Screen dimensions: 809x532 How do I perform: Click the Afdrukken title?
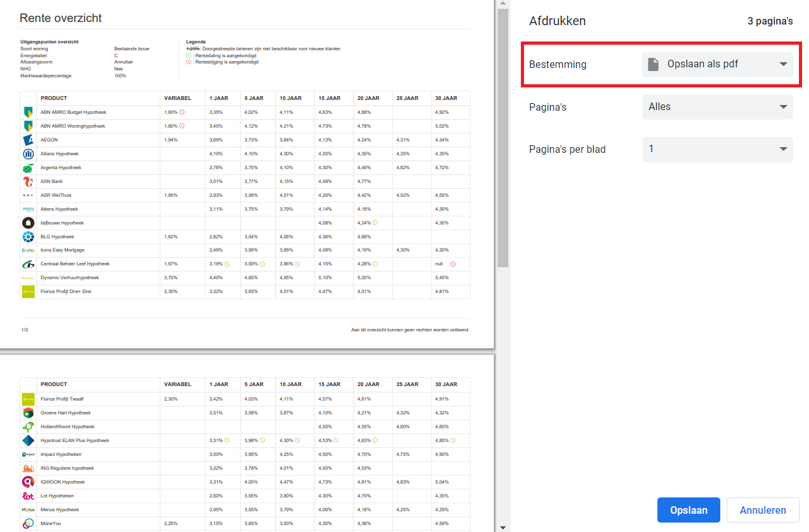coord(557,21)
